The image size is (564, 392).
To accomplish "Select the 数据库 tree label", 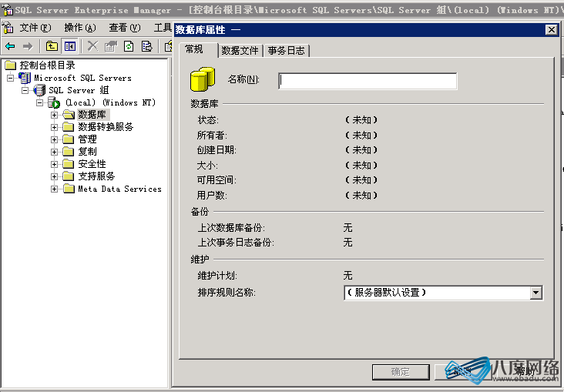I will 92,115.
